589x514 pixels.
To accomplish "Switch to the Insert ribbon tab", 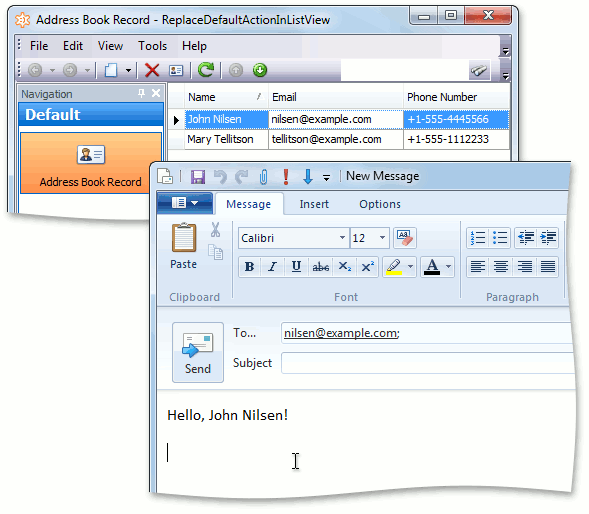I will 314,204.
